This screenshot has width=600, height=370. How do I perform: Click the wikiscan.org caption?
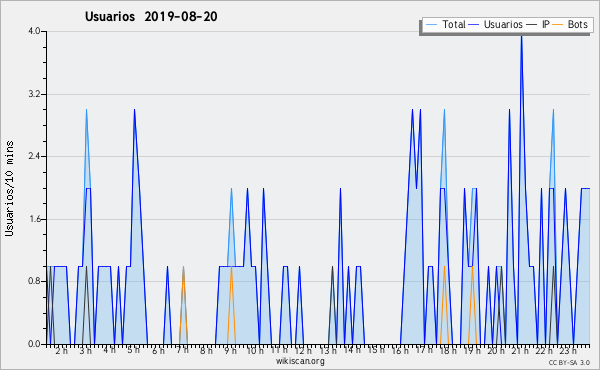click(x=300, y=361)
